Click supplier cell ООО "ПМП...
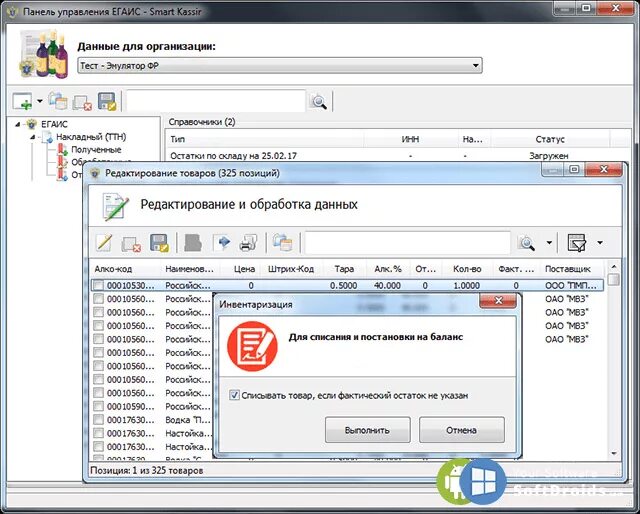This screenshot has width=640, height=514. pyautogui.click(x=571, y=285)
